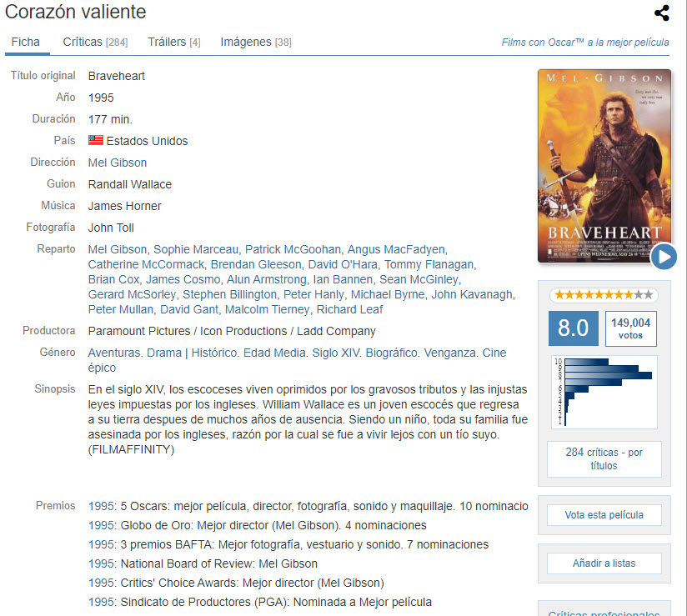Click the 1995 link beside Globo de Oro

[102, 525]
